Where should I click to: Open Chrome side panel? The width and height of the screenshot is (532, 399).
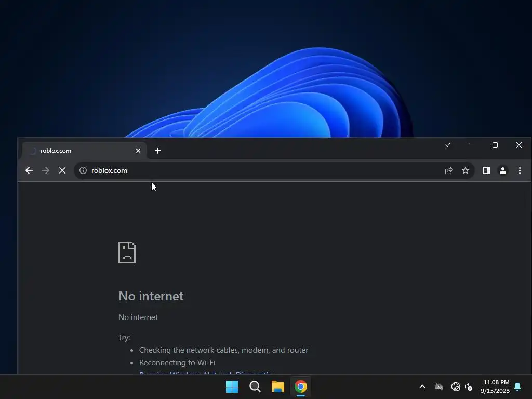point(486,170)
